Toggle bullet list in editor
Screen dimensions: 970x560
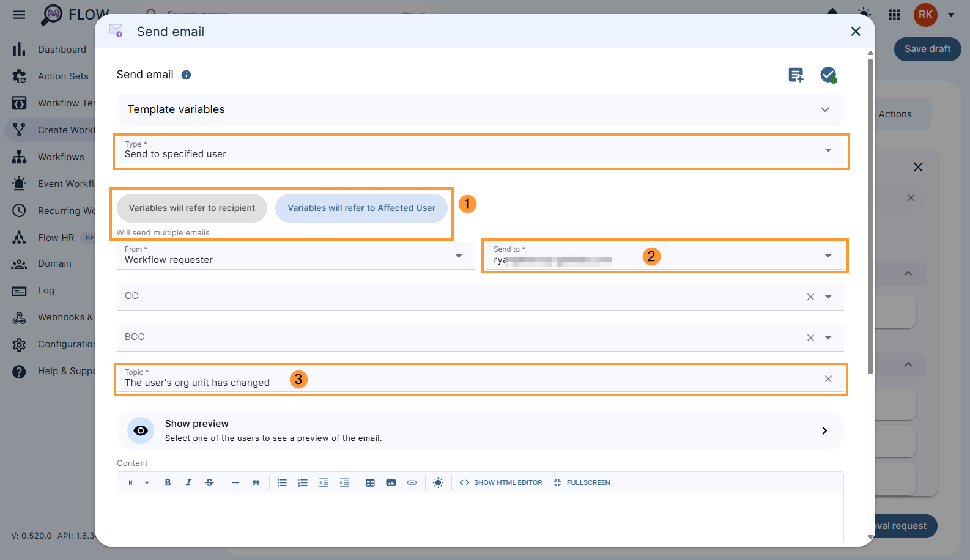[x=282, y=482]
